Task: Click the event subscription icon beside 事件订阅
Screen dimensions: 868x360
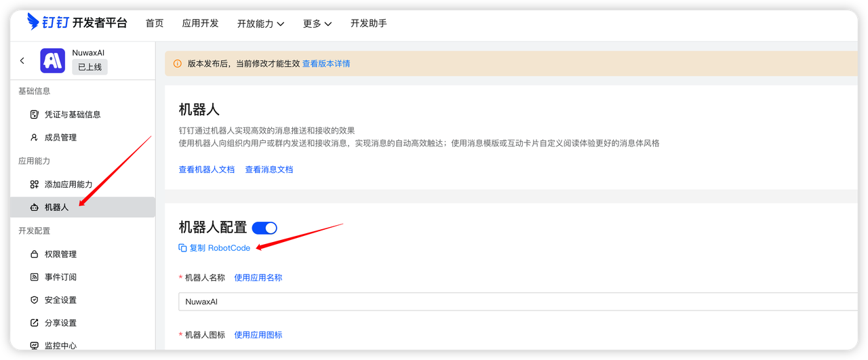Action: pos(35,277)
